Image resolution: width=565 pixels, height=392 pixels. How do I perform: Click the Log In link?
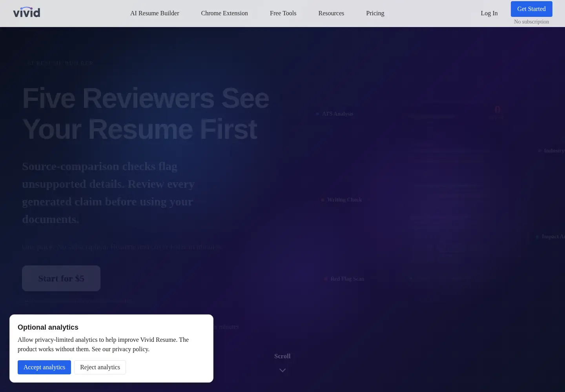pos(489,13)
